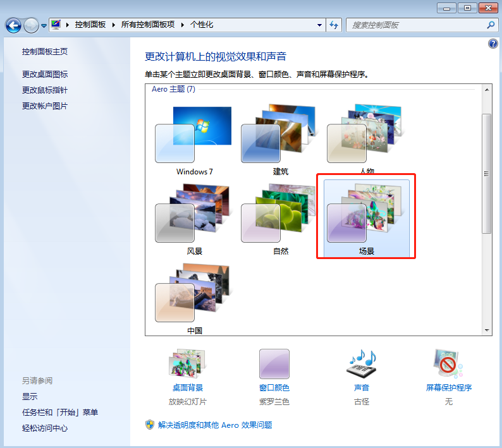Open 桌面背景 settings icon

point(188,365)
